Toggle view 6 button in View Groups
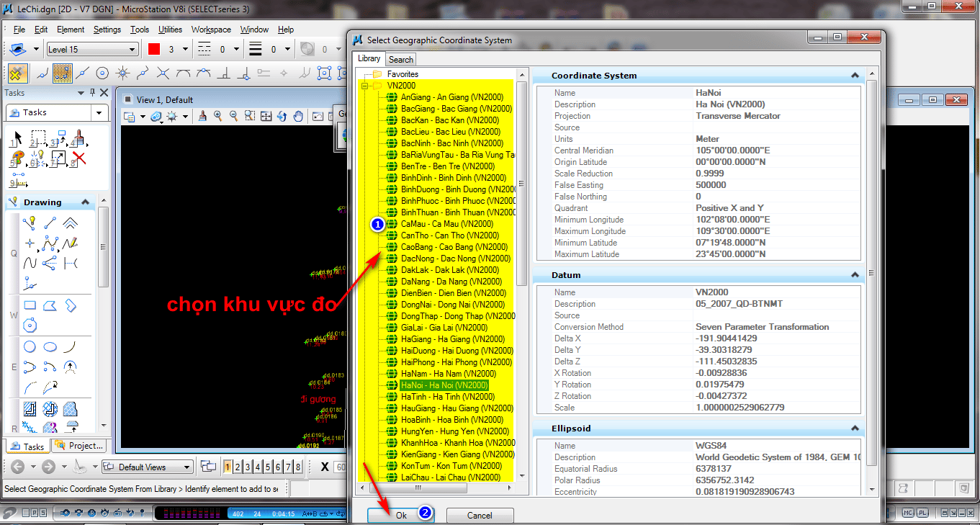This screenshot has height=525, width=980. coord(279,467)
